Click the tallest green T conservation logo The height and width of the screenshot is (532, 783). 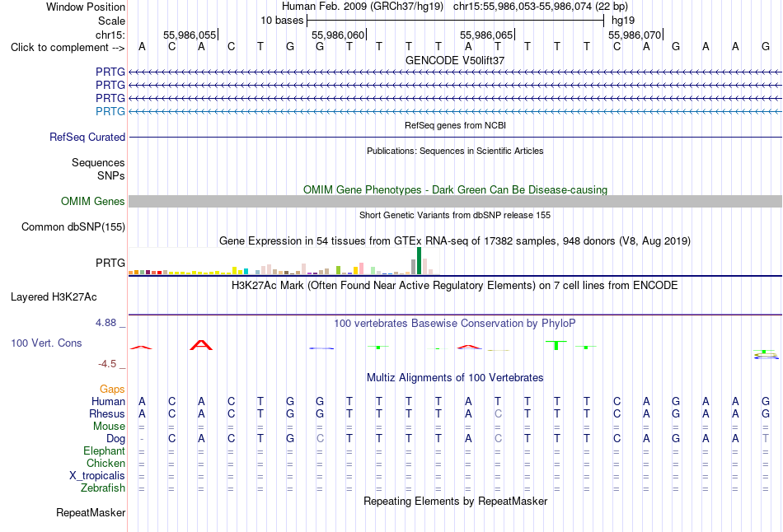pos(556,345)
